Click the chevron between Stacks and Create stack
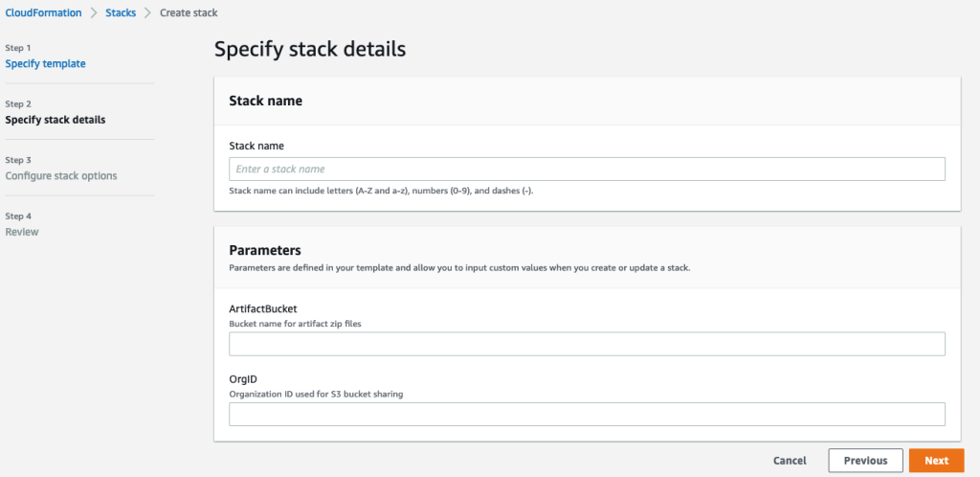 (x=147, y=13)
